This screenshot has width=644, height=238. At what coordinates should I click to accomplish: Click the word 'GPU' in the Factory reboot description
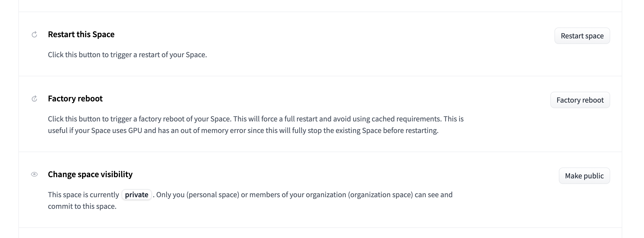tap(135, 131)
